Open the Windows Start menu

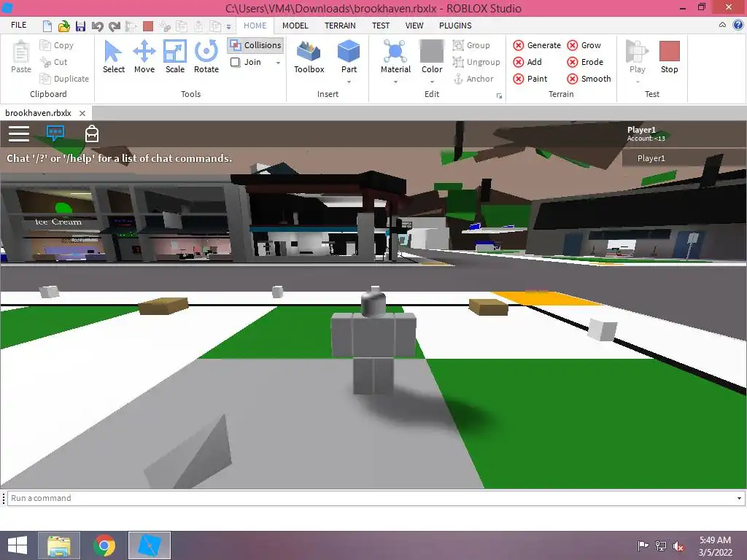(x=18, y=545)
